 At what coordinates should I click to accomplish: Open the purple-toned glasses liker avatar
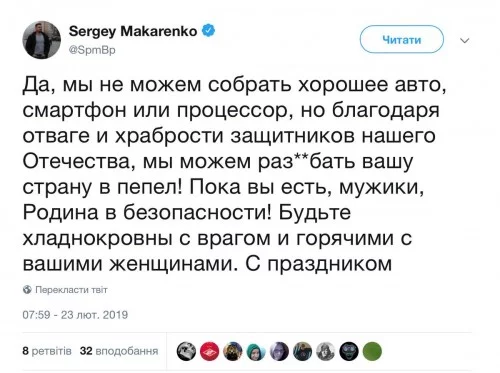coord(279,351)
